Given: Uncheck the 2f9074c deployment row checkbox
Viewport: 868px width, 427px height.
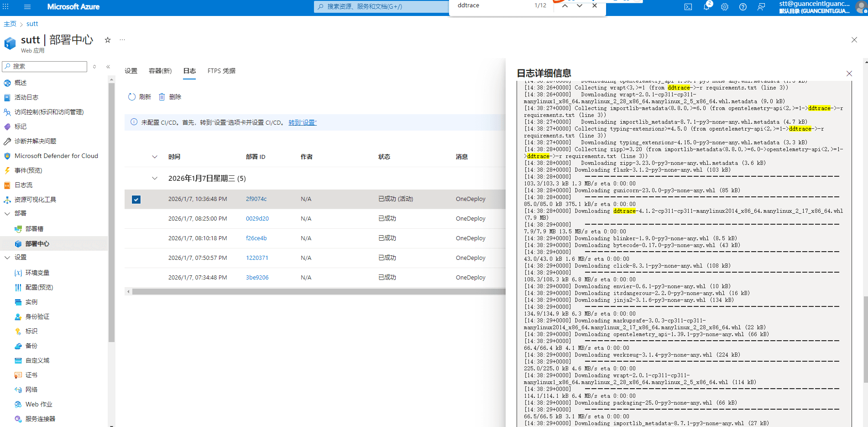Looking at the screenshot, I should click(136, 200).
